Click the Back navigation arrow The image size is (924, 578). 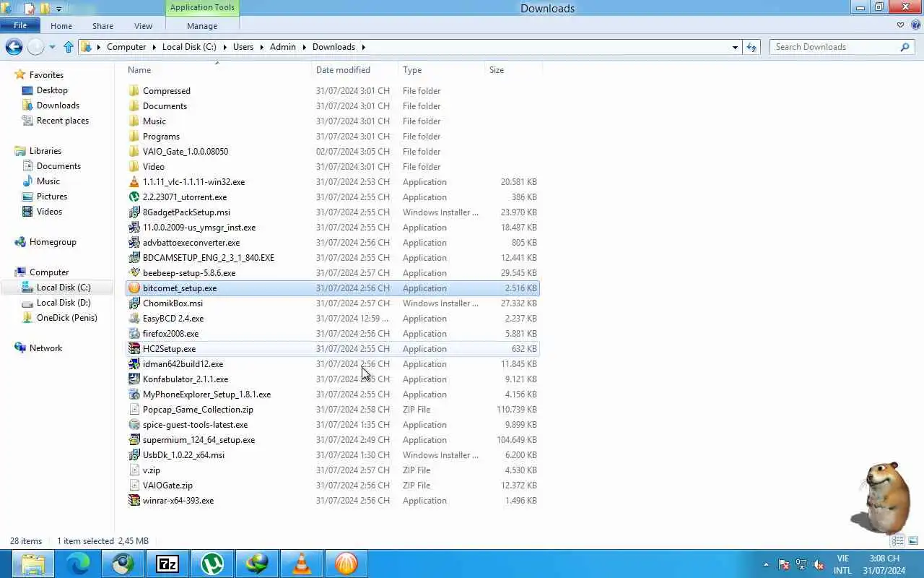(14, 47)
